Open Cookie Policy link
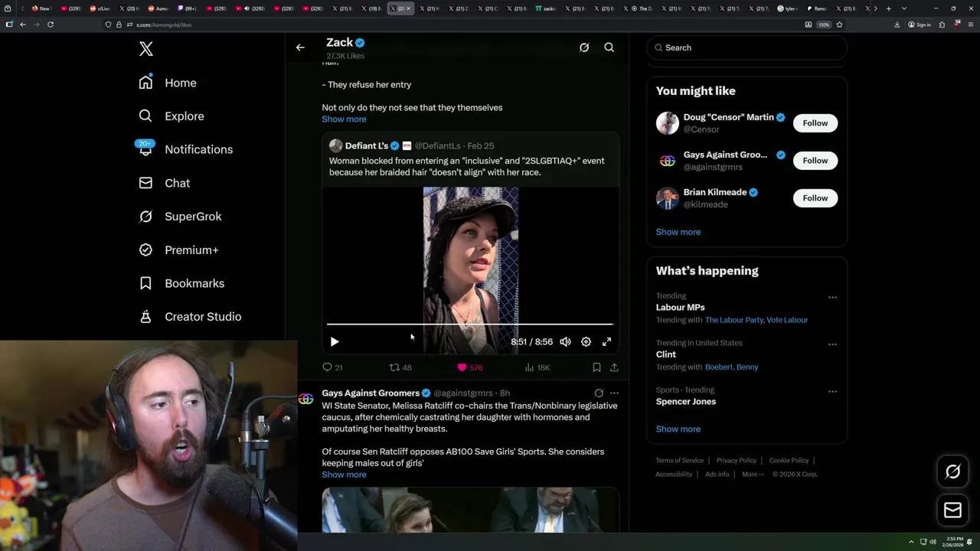Viewport: 980px width, 551px height. point(789,461)
